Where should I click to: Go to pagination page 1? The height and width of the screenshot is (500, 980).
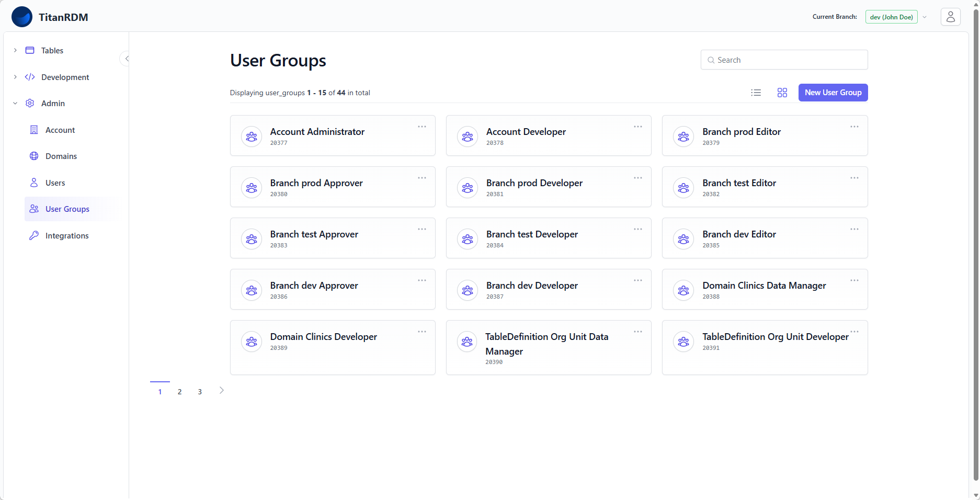pyautogui.click(x=160, y=391)
